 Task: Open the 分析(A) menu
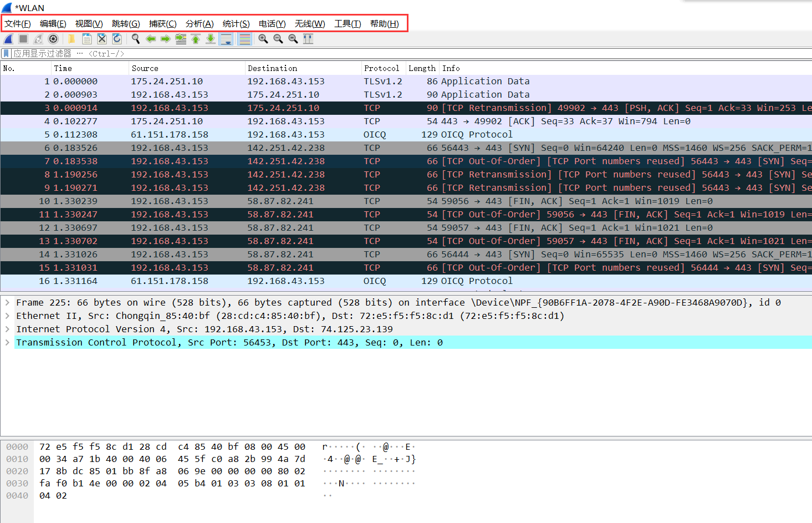tap(200, 24)
